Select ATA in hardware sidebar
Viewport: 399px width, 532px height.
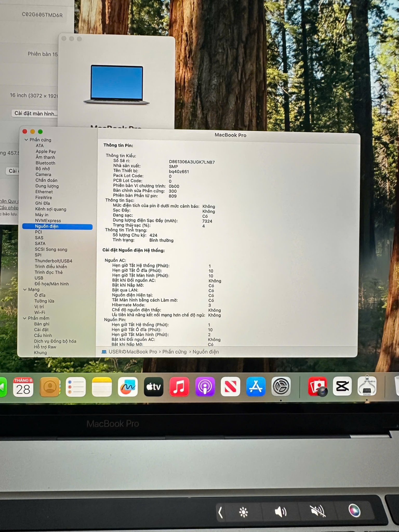point(40,146)
